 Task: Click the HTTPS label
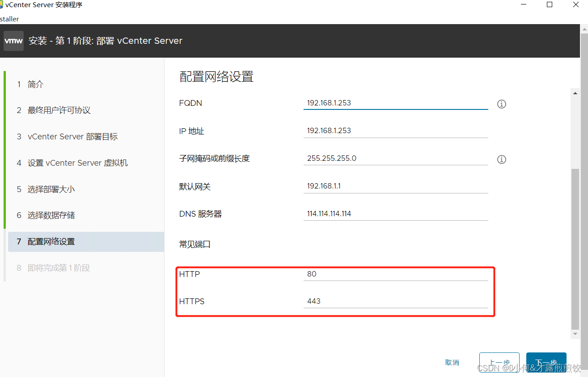[x=192, y=302]
